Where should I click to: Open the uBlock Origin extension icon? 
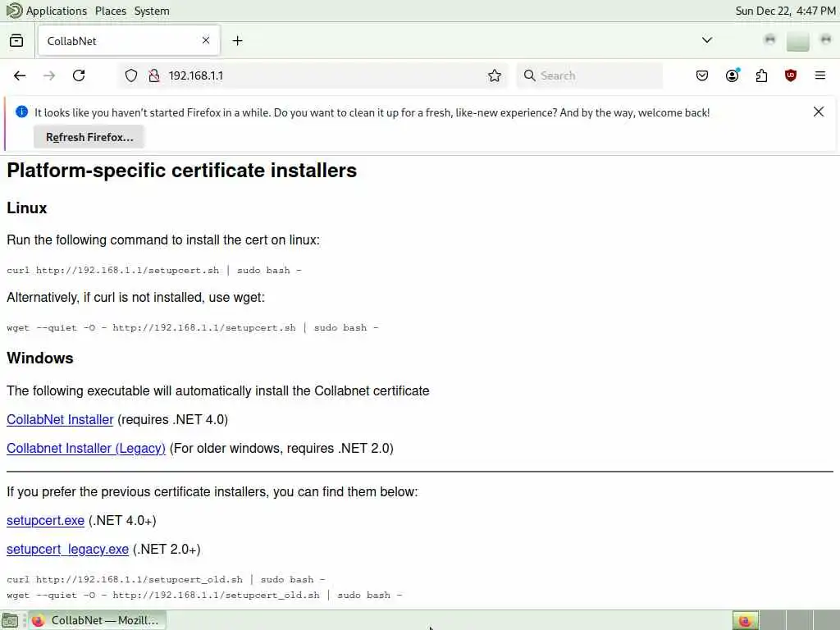(791, 75)
